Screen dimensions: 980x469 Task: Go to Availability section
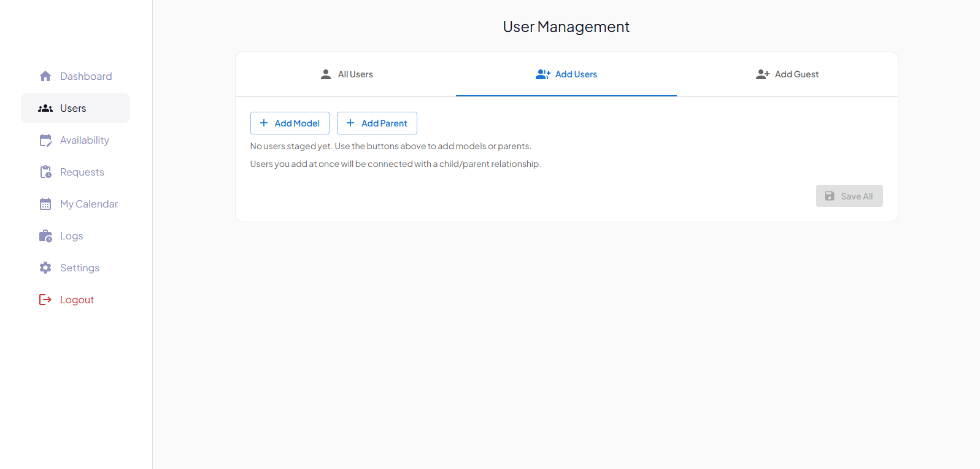click(x=75, y=140)
